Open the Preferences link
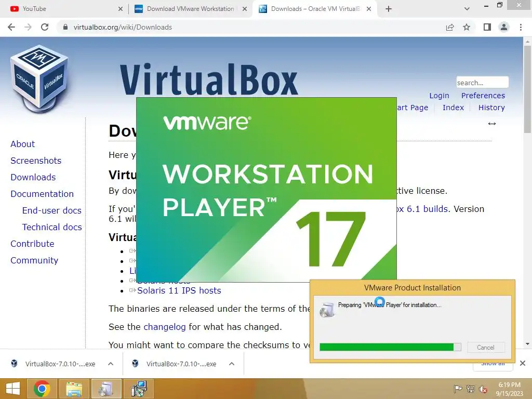This screenshot has height=399, width=532. pyautogui.click(x=483, y=96)
